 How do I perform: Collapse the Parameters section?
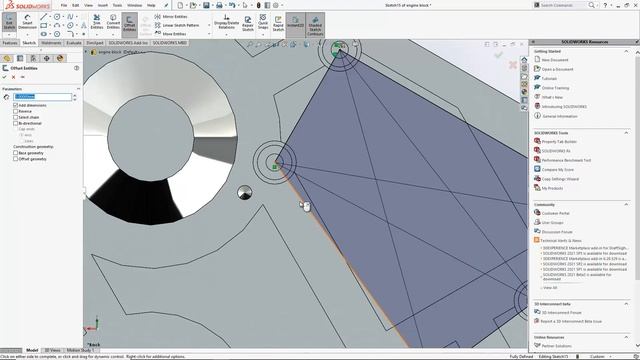[78, 89]
